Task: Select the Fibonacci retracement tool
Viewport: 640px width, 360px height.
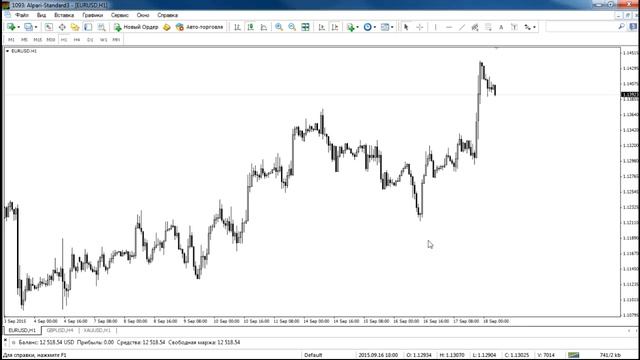Action: point(488,27)
